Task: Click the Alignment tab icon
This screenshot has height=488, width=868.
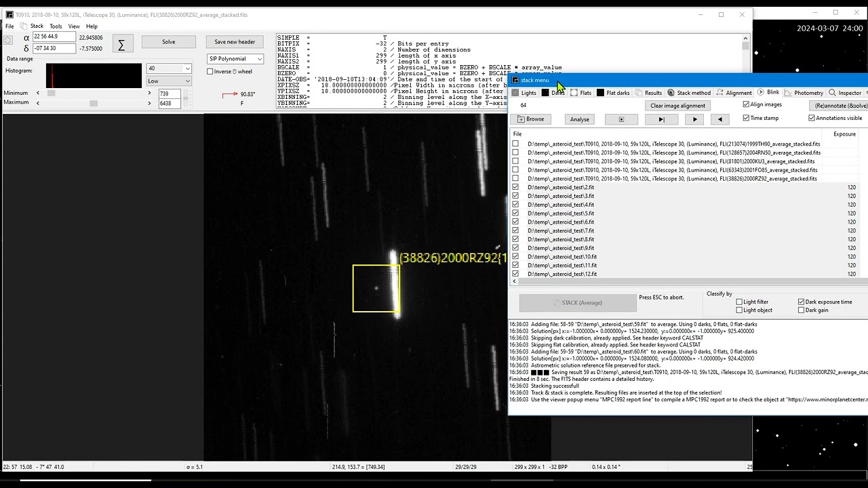Action: (720, 93)
